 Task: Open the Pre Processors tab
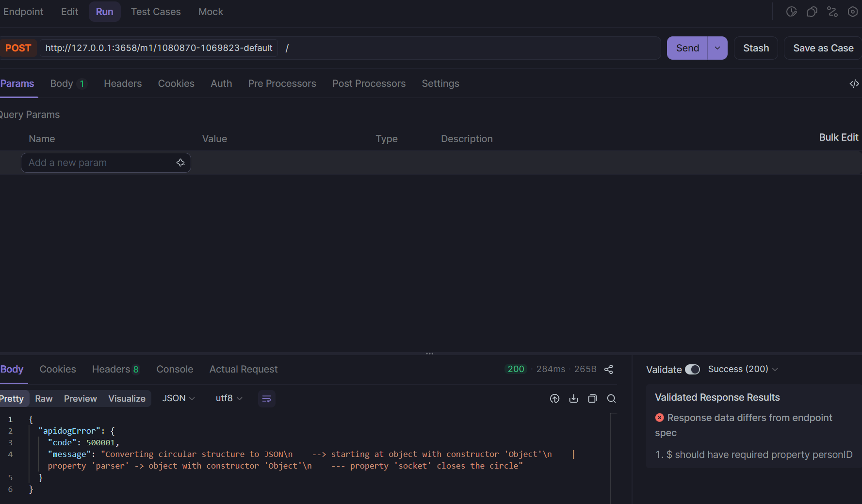(x=282, y=84)
